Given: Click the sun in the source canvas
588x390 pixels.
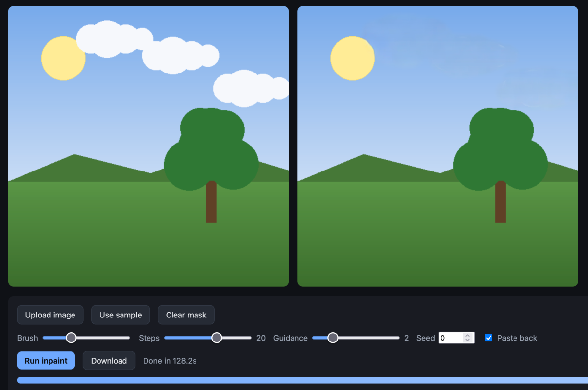Looking at the screenshot, I should pos(63,58).
